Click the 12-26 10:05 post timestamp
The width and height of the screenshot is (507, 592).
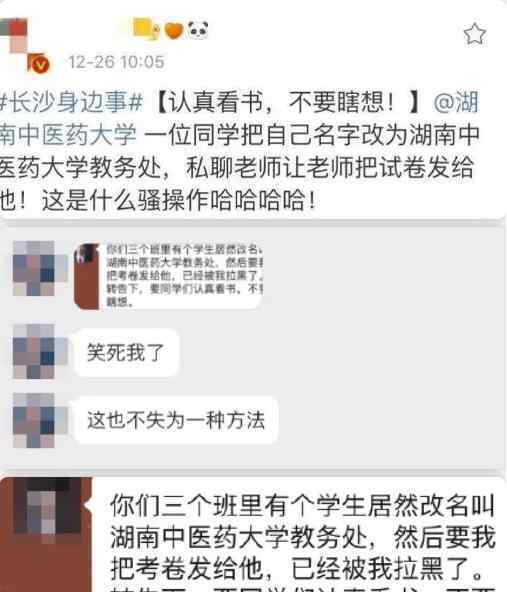[x=116, y=62]
